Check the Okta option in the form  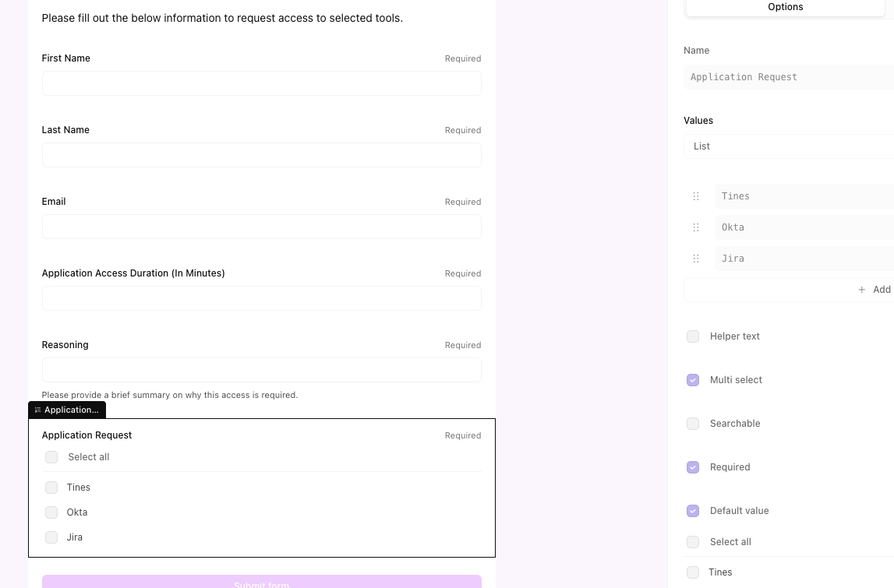(x=51, y=512)
